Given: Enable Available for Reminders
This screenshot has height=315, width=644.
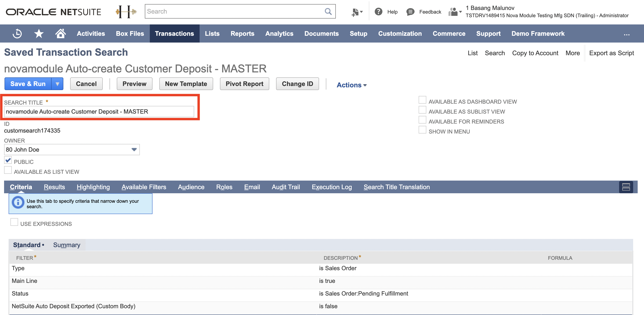Looking at the screenshot, I should pyautogui.click(x=422, y=120).
